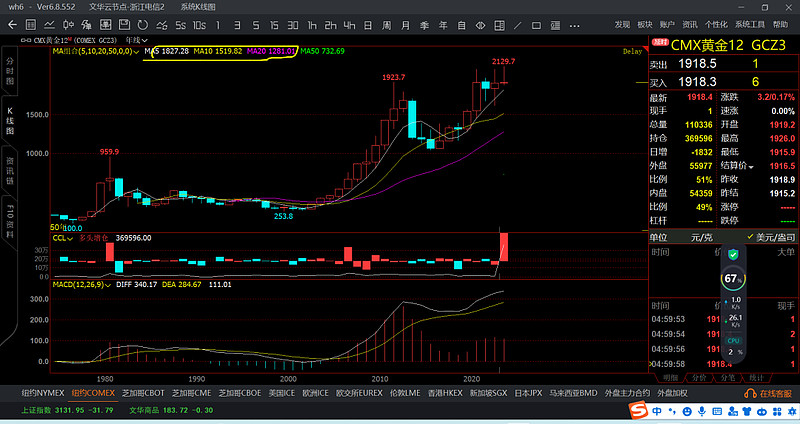Switch to 15 minute period
Screen dimensions: 800x424
coord(274,25)
